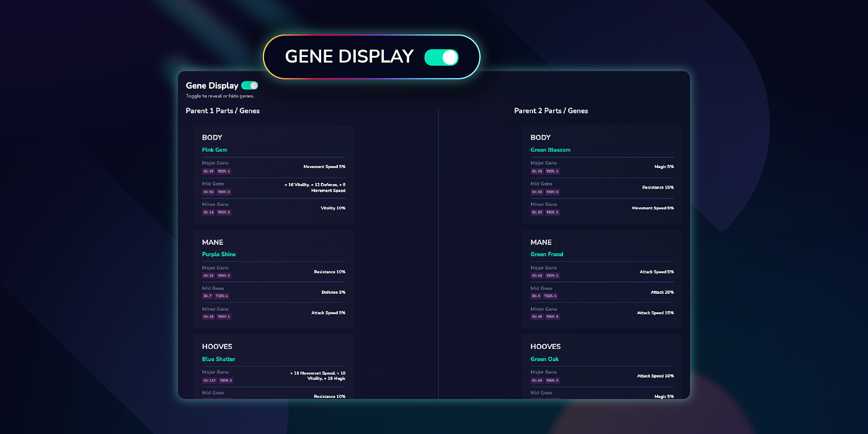This screenshot has width=868, height=434.
Task: Click 'TIER: 1' badge of Pink Gem Major Gene
Action: 224,171
